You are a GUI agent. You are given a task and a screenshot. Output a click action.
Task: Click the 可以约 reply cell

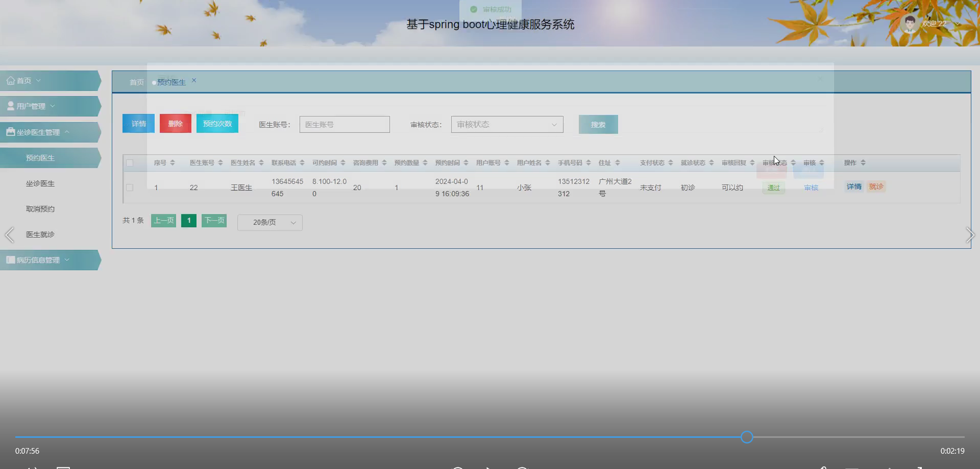[732, 187]
